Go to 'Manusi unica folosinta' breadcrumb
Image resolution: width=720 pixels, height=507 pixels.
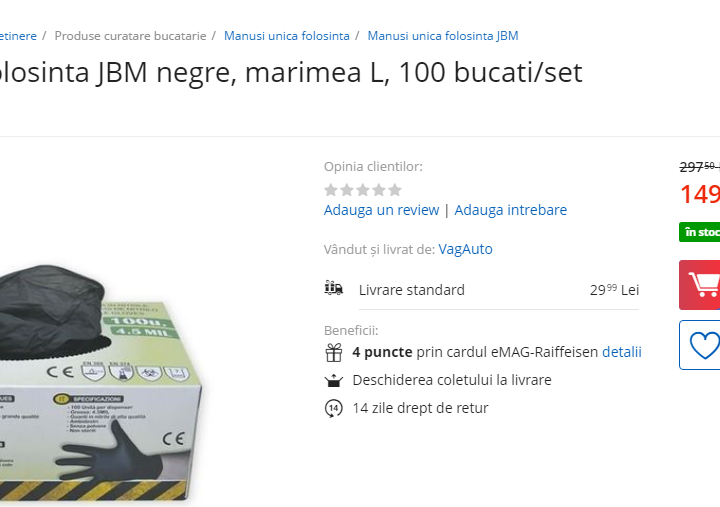pos(287,36)
